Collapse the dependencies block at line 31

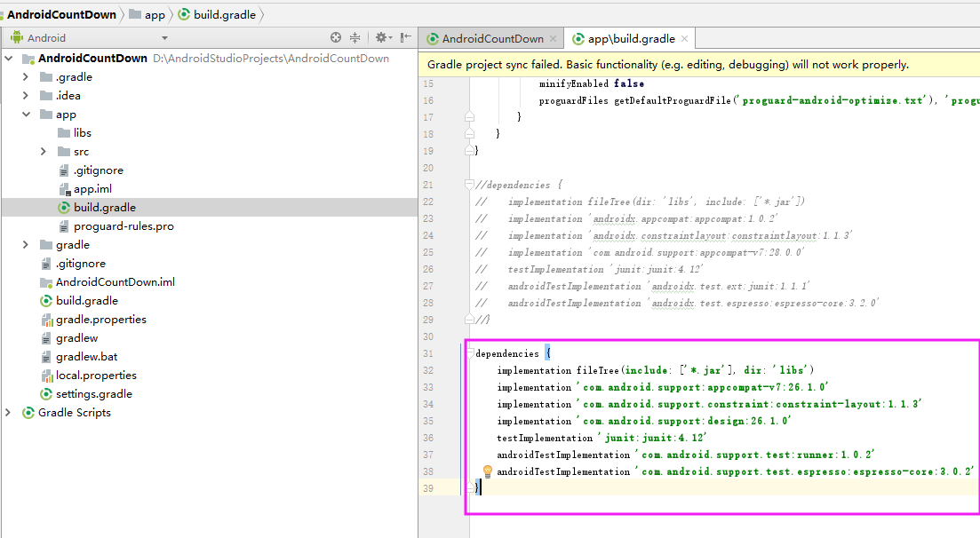(x=469, y=353)
